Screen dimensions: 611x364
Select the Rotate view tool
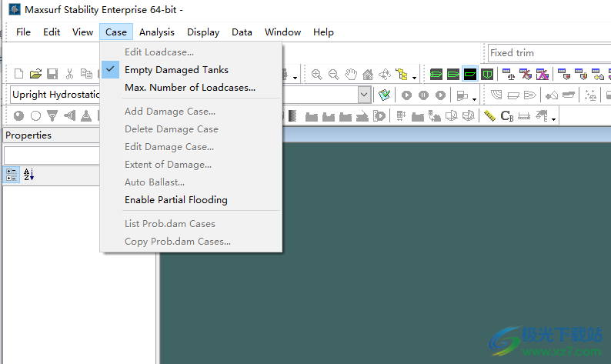pos(385,74)
